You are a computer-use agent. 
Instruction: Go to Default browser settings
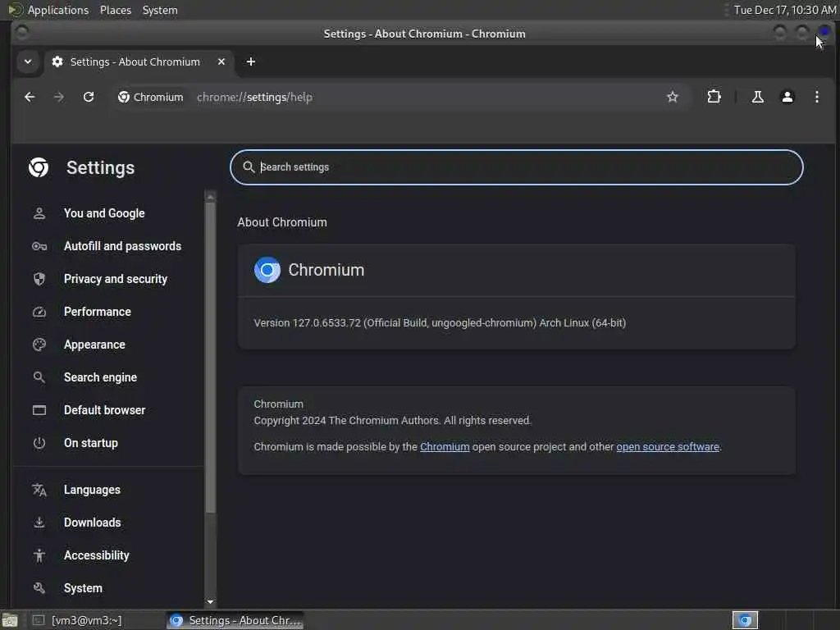click(x=105, y=410)
